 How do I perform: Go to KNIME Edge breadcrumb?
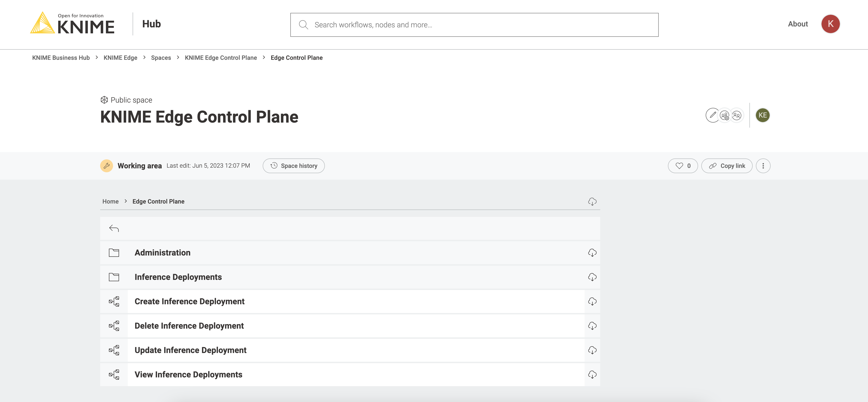pyautogui.click(x=120, y=57)
